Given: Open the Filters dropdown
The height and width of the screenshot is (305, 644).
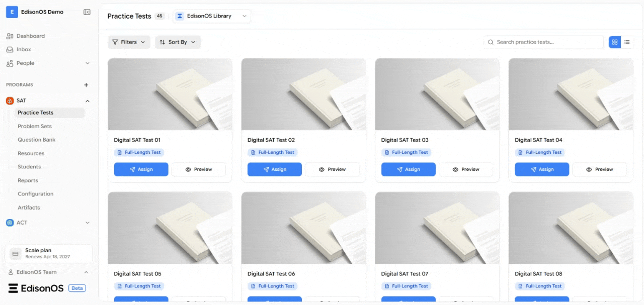Looking at the screenshot, I should click(129, 42).
